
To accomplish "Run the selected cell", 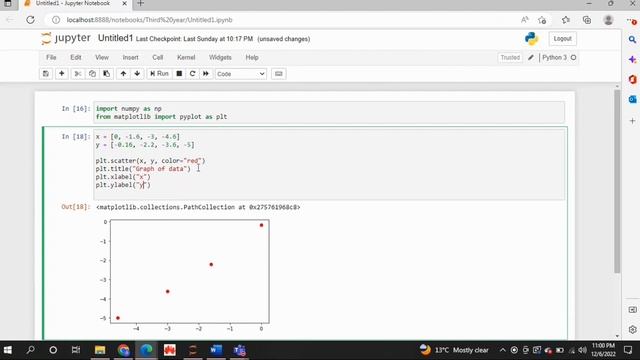I will pyautogui.click(x=159, y=74).
